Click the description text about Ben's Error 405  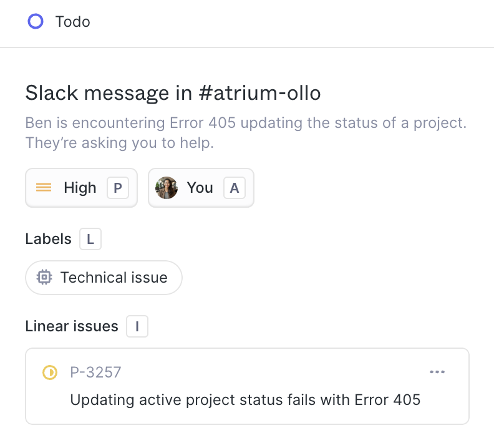tap(245, 132)
